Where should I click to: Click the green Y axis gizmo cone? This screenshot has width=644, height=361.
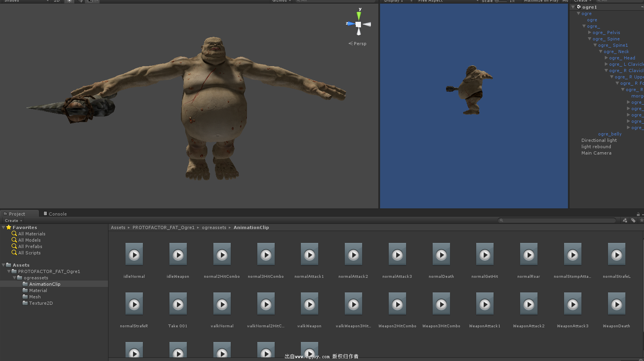tap(359, 16)
